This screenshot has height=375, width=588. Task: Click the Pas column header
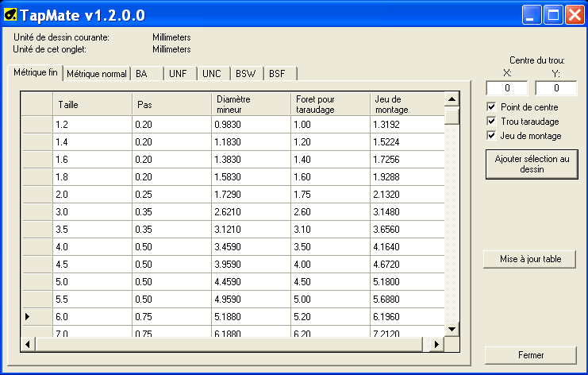[171, 104]
